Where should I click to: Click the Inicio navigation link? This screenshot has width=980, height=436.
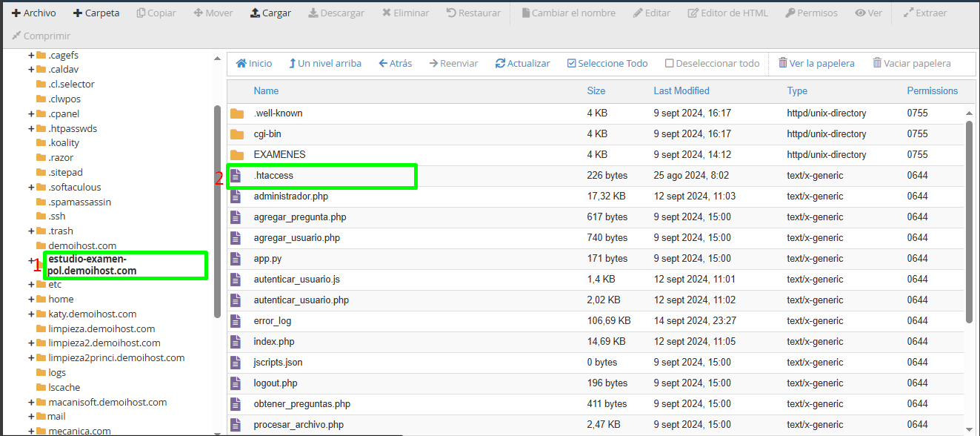253,63
